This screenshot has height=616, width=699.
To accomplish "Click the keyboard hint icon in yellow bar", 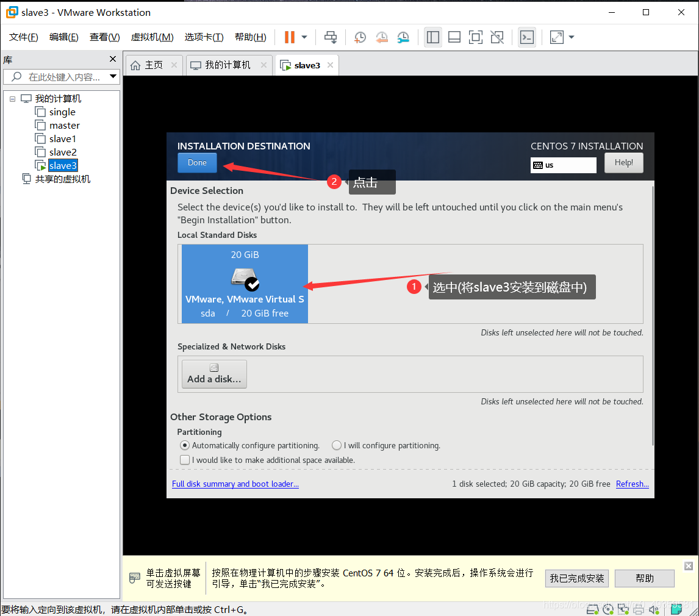I will [135, 578].
